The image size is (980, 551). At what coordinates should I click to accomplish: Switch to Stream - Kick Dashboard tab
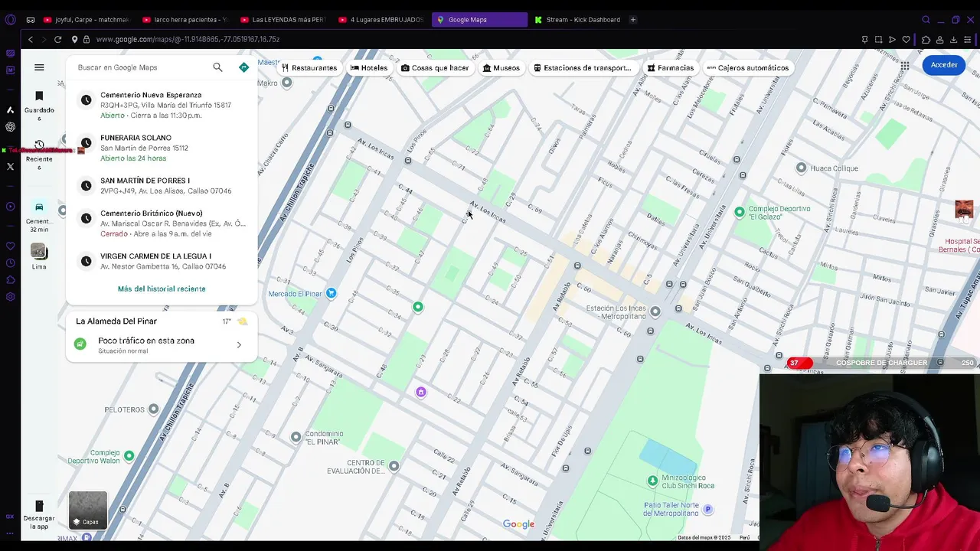point(577,20)
